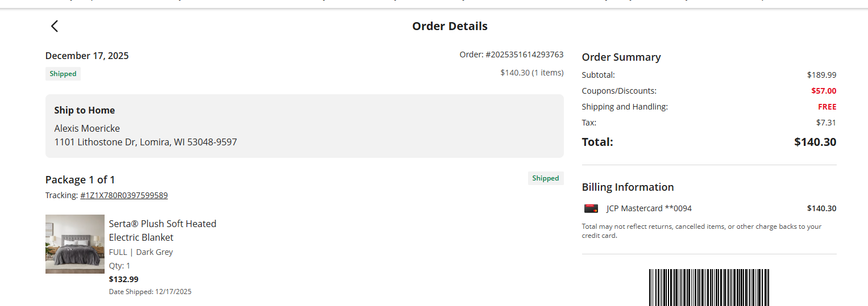Viewport: 868px width, 306px height.
Task: Click the bold Total $140.30 amount
Action: tap(815, 142)
